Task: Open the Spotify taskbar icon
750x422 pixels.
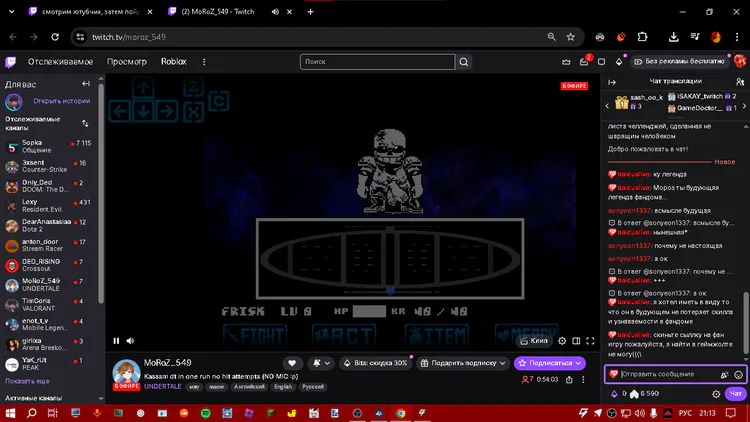Action: click(206, 413)
